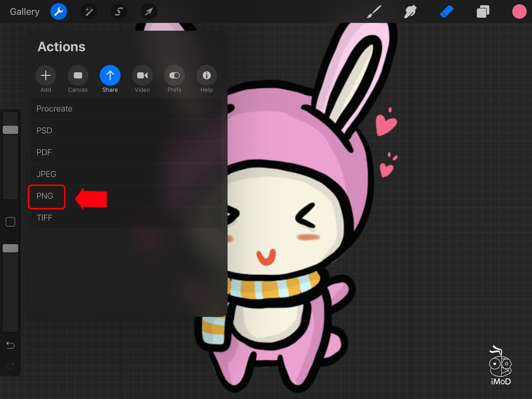Open Adjustments magic wand menu
This screenshot has width=532, height=399.
click(89, 12)
